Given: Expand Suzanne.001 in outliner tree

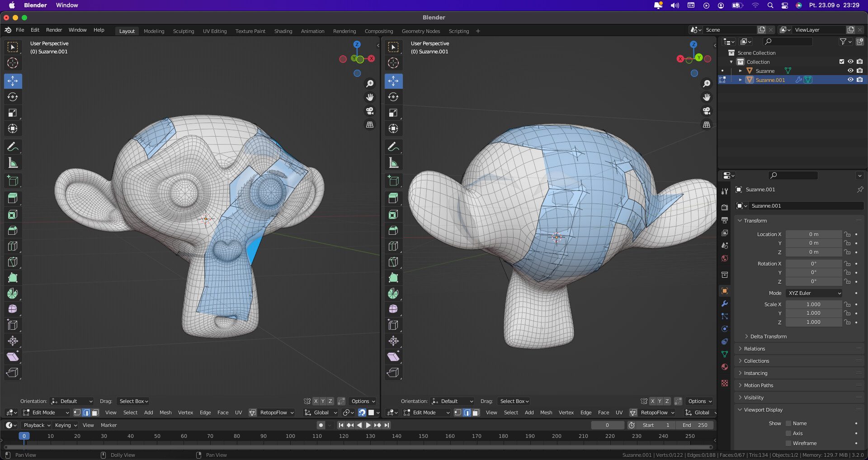Looking at the screenshot, I should pyautogui.click(x=741, y=80).
